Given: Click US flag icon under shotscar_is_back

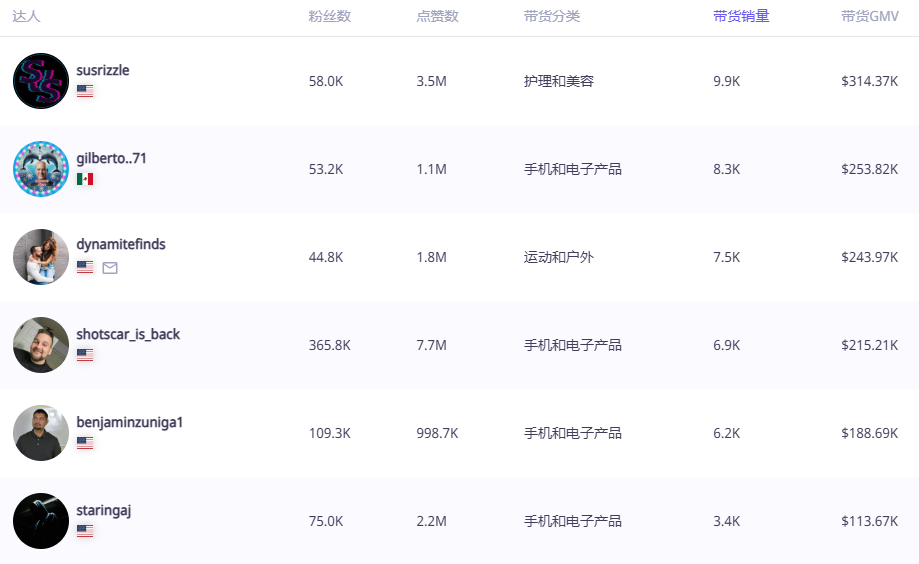Looking at the screenshot, I should pos(85,355).
